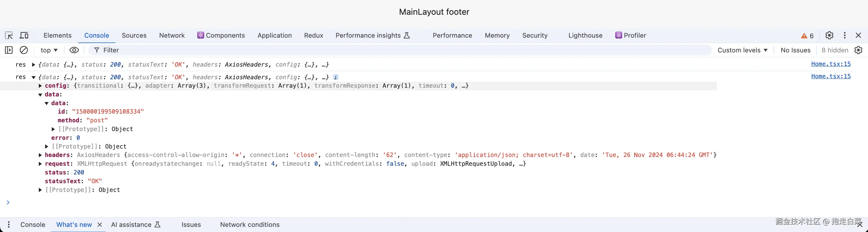Expand the [[Prototype]] under method post

(53, 129)
